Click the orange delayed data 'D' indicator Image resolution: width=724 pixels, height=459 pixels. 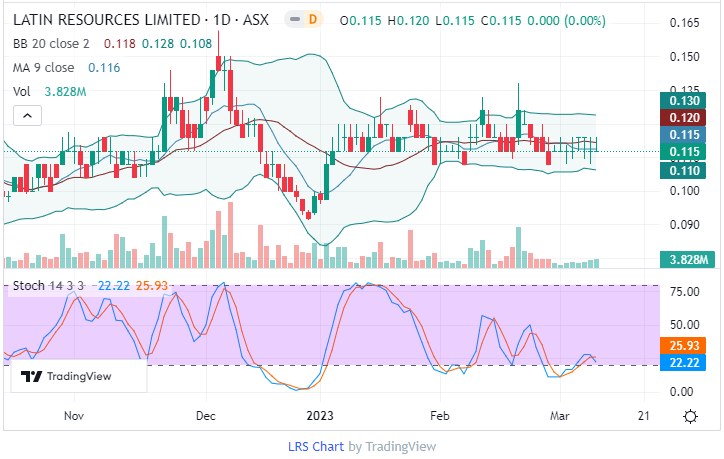click(312, 20)
